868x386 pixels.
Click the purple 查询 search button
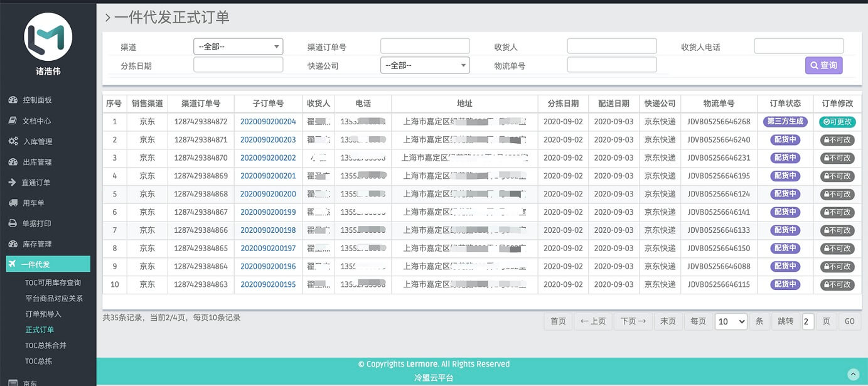click(823, 65)
